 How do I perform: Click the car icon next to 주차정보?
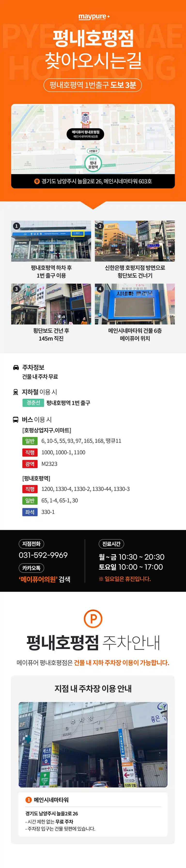click(x=16, y=367)
